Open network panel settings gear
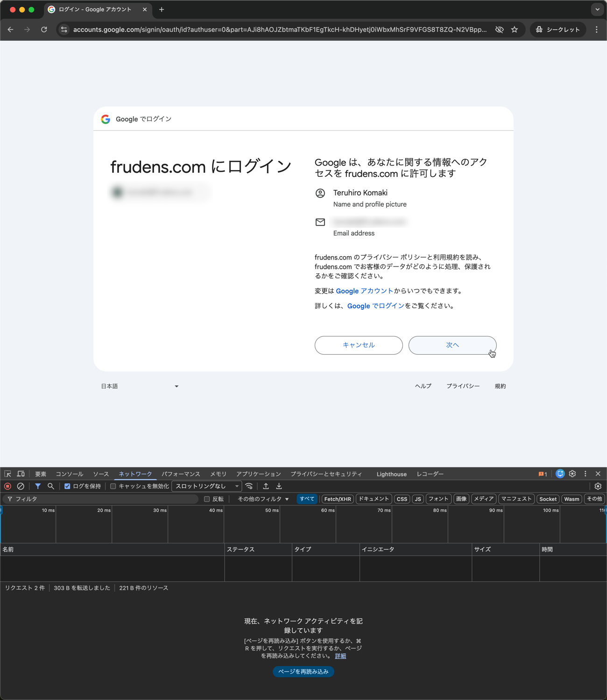 (x=598, y=486)
